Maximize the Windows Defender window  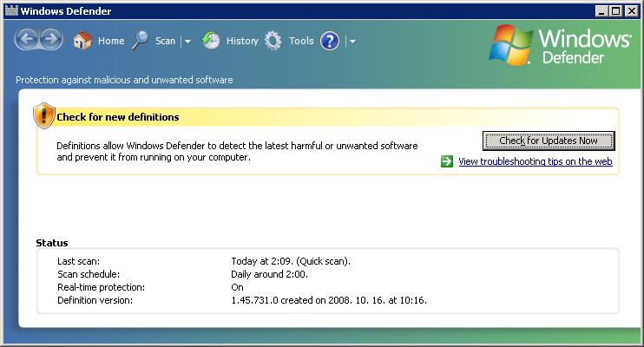tap(615, 11)
